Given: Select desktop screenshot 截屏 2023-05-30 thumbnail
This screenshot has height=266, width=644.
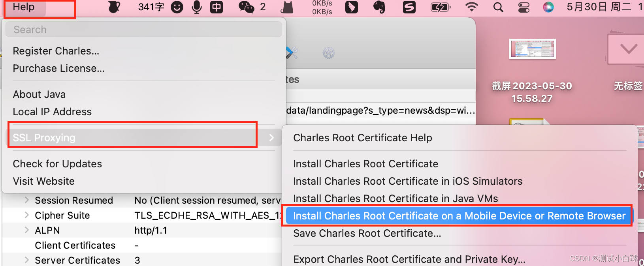Looking at the screenshot, I should 532,49.
